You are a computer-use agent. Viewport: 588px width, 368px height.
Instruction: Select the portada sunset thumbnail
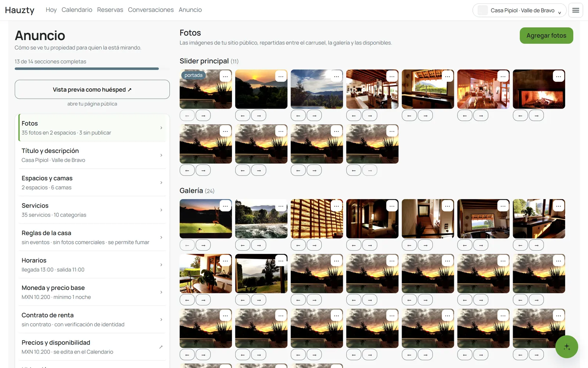[205, 89]
